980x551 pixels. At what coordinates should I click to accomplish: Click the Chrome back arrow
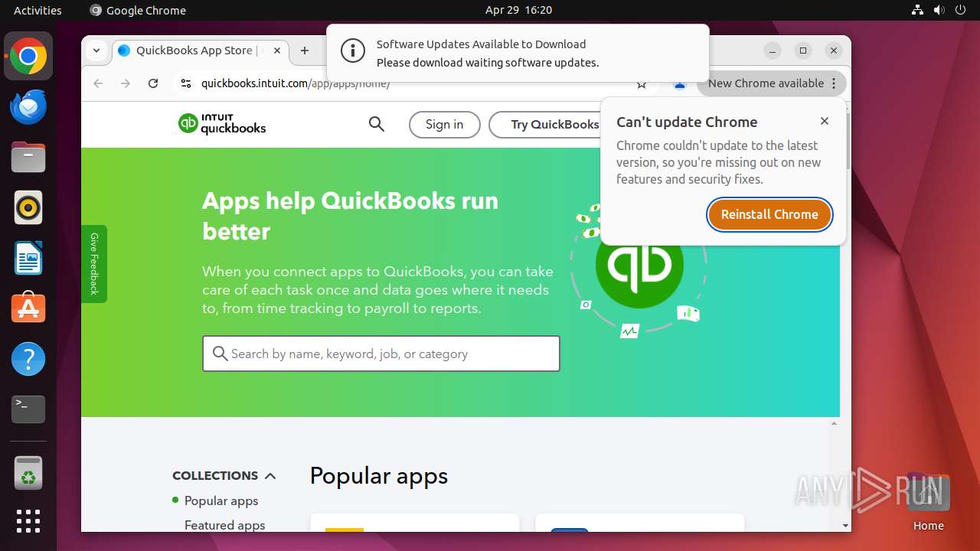click(98, 83)
